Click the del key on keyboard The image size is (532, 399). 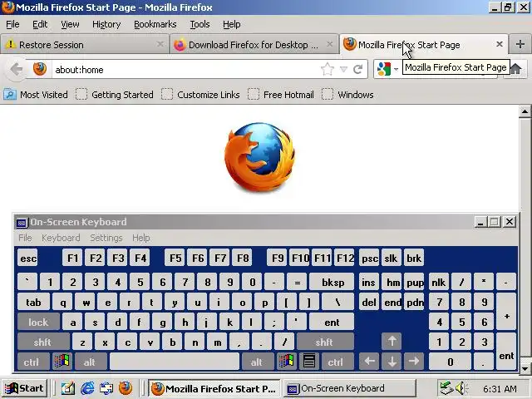coord(369,302)
